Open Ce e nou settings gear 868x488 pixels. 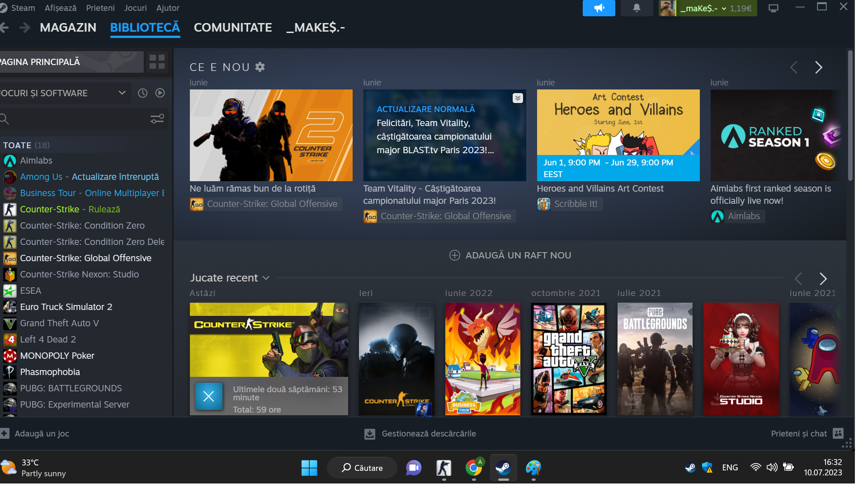tap(260, 67)
